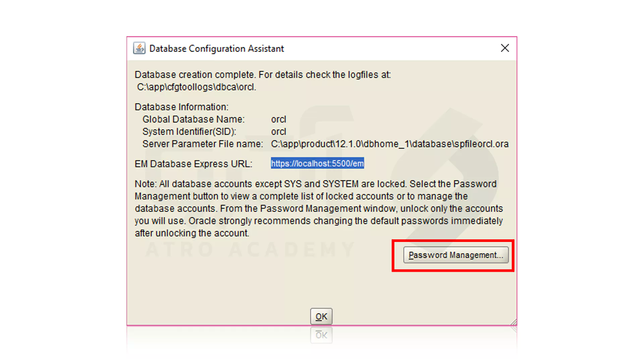
Task: Click OK to confirm database creation
Action: point(321,316)
